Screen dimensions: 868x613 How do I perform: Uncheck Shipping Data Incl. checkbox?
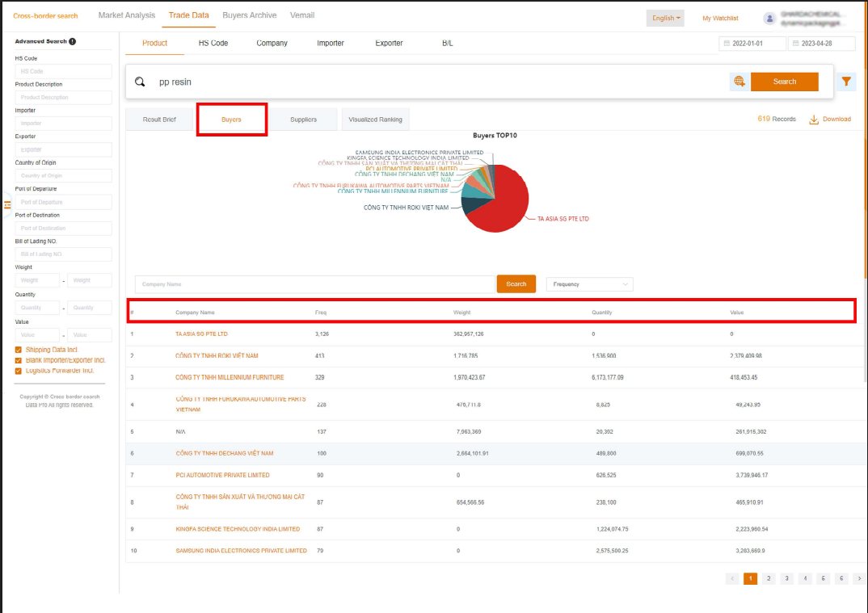coord(19,350)
